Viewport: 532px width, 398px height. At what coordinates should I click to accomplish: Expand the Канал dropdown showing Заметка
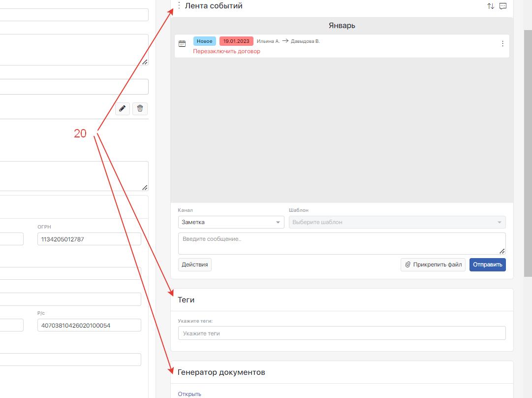231,222
